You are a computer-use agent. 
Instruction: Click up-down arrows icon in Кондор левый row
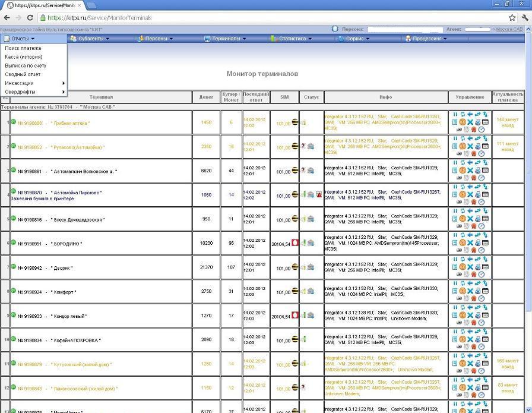(x=485, y=307)
